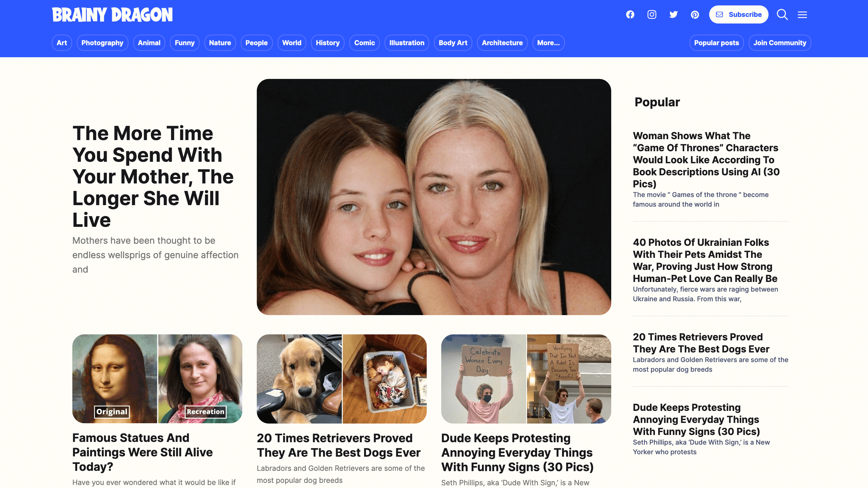
Task: Select the Photography category
Action: coord(102,43)
